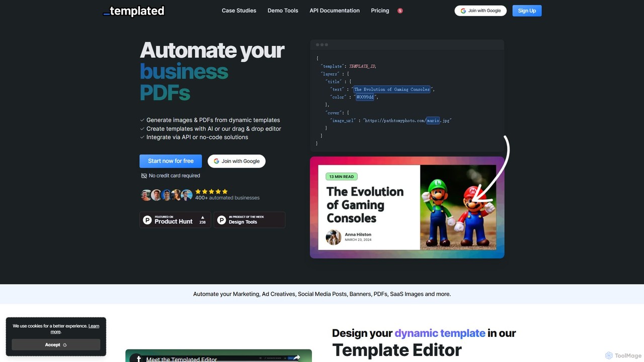Click 'dynamic template' heading text
Image resolution: width=644 pixels, height=362 pixels.
tap(440, 333)
